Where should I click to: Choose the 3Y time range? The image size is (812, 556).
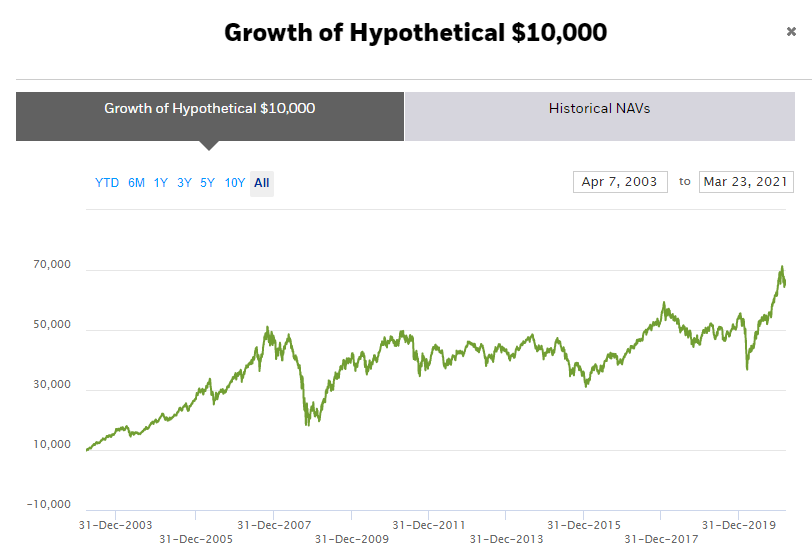click(x=184, y=183)
